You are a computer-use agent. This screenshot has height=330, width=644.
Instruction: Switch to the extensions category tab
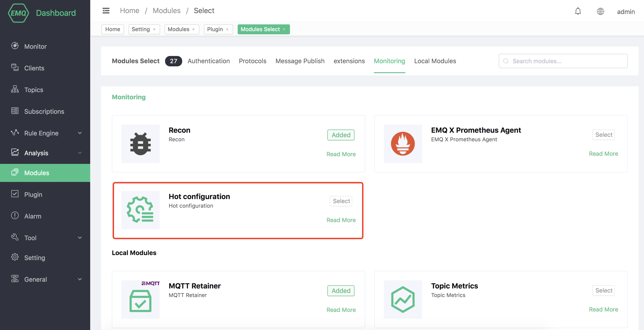[349, 61]
